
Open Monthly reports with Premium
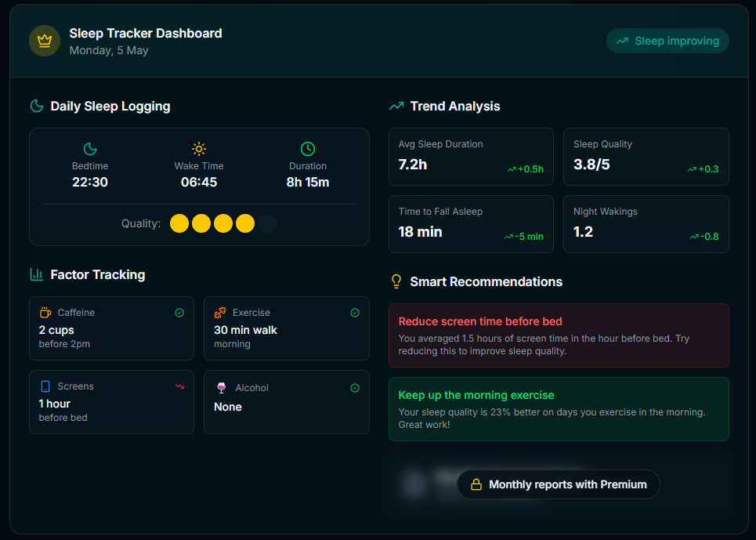pos(559,484)
